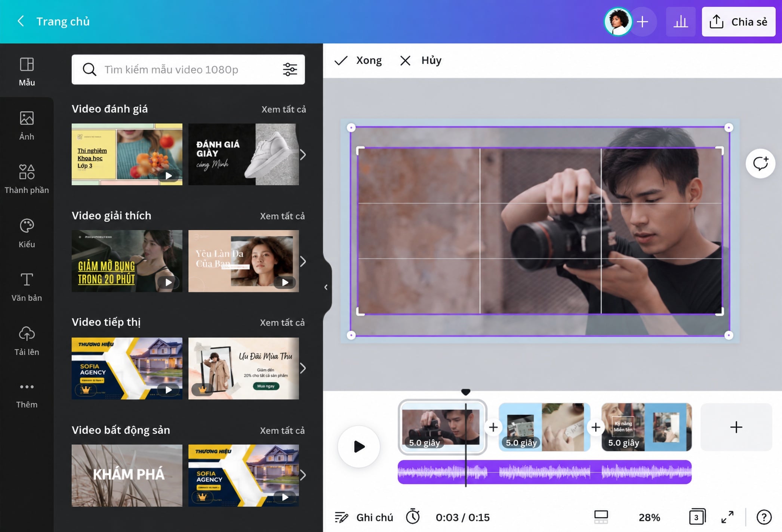Collapse the side panel handle

(326, 287)
